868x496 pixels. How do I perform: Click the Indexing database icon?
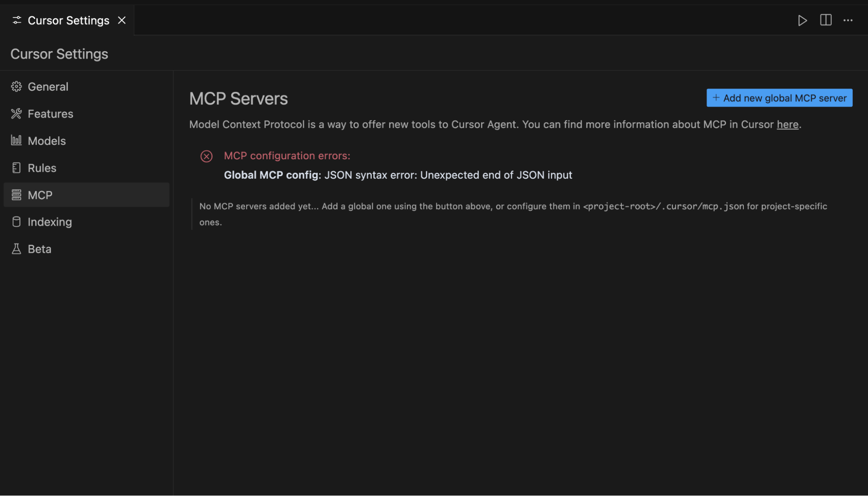tap(16, 222)
